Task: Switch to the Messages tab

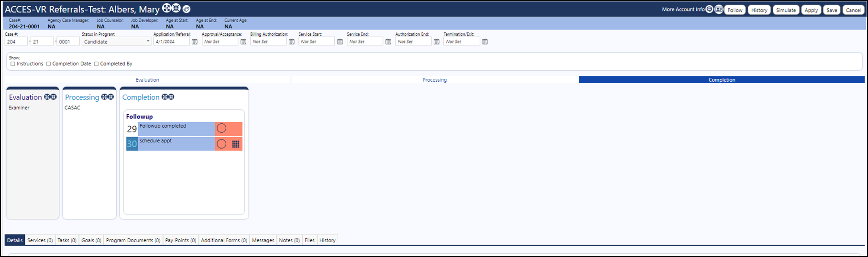Action: coord(263,240)
